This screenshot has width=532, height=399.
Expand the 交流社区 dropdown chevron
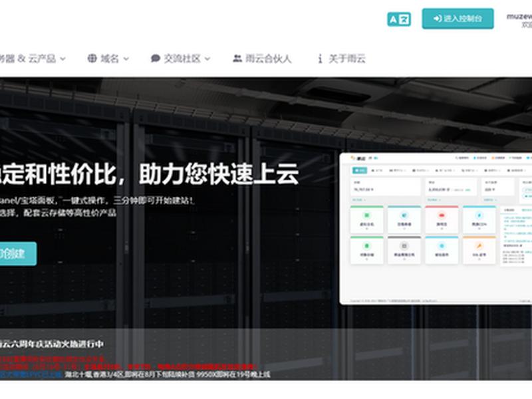click(x=207, y=59)
